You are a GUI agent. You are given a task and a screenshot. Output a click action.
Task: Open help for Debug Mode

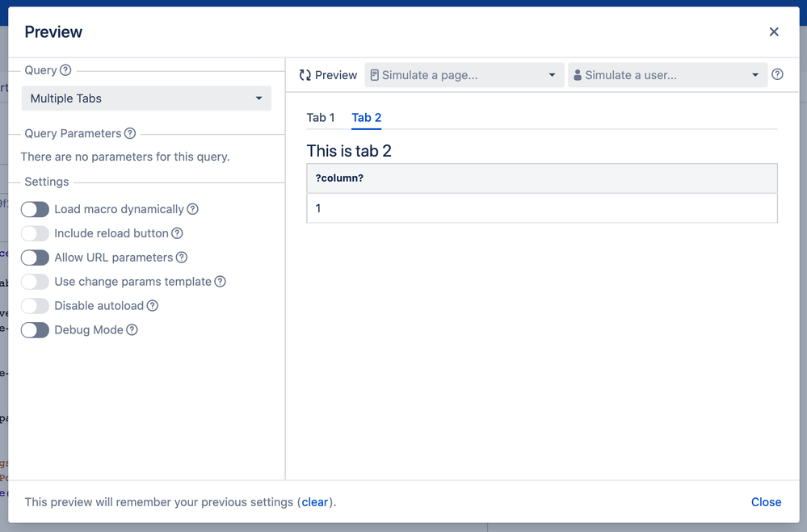132,330
